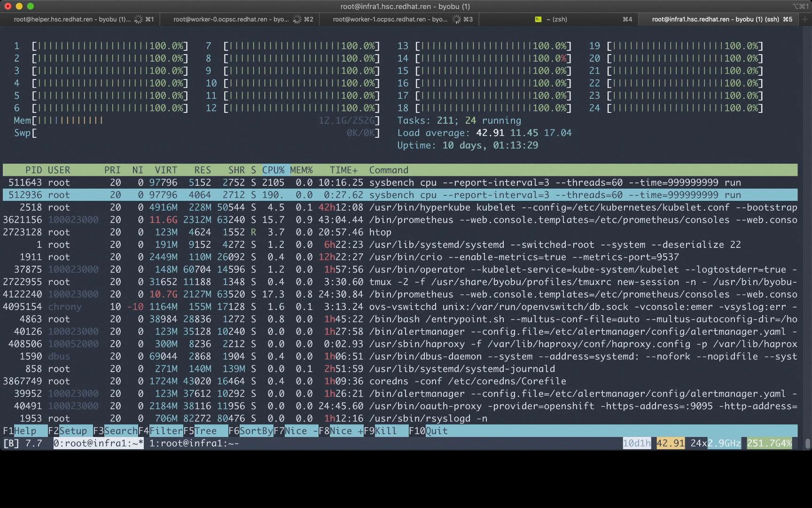Image resolution: width=812 pixels, height=508 pixels.
Task: Select the rsyslogd process row PID 1953
Action: 400,419
